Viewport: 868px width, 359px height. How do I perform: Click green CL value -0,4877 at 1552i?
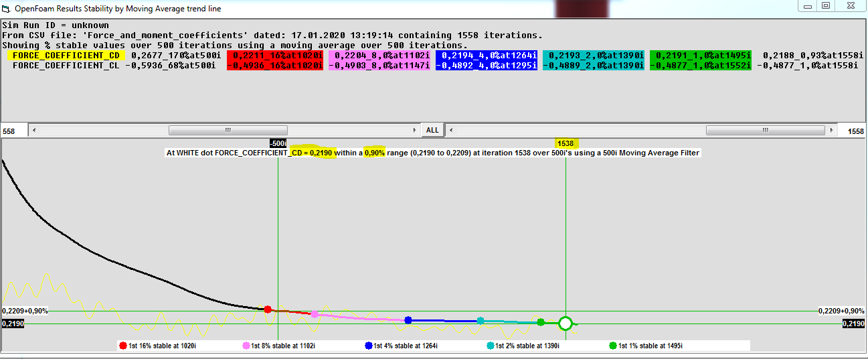pos(701,65)
